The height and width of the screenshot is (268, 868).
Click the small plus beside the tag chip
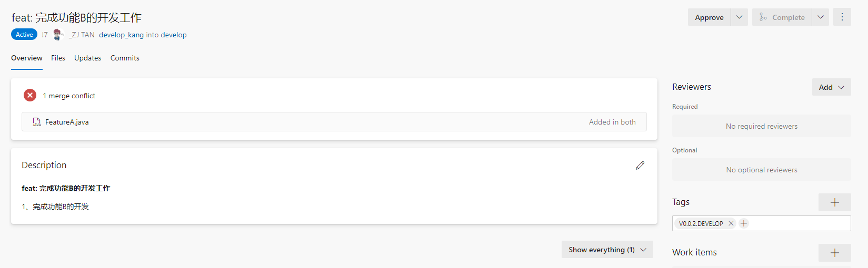click(744, 223)
